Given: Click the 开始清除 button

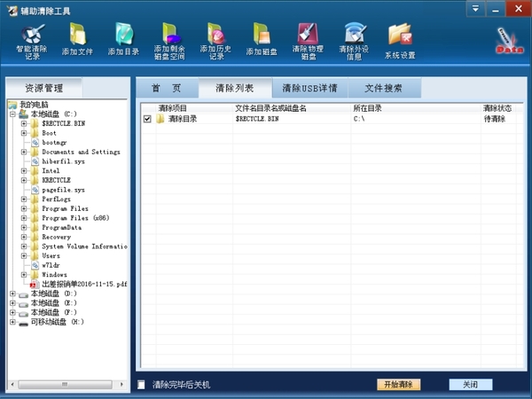Looking at the screenshot, I should tap(398, 385).
